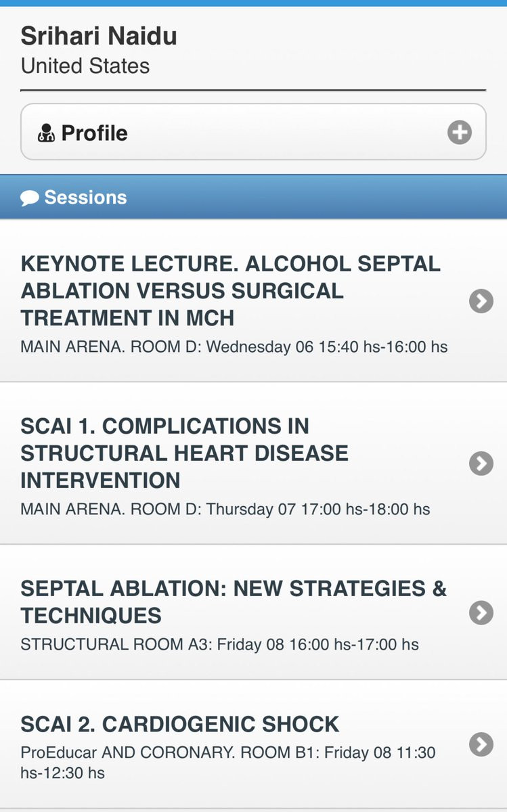Open Keynote Lecture session arrow icon
507x812 pixels.
click(481, 301)
